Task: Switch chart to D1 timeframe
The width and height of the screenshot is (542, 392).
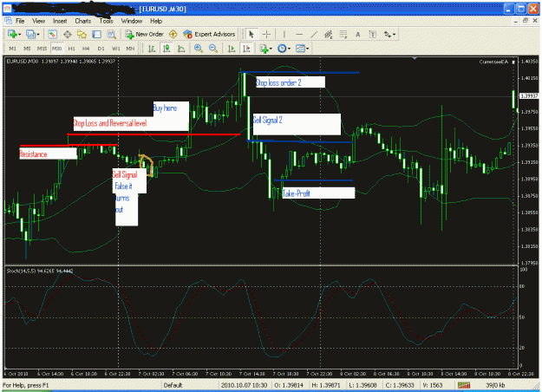Action: coord(101,49)
